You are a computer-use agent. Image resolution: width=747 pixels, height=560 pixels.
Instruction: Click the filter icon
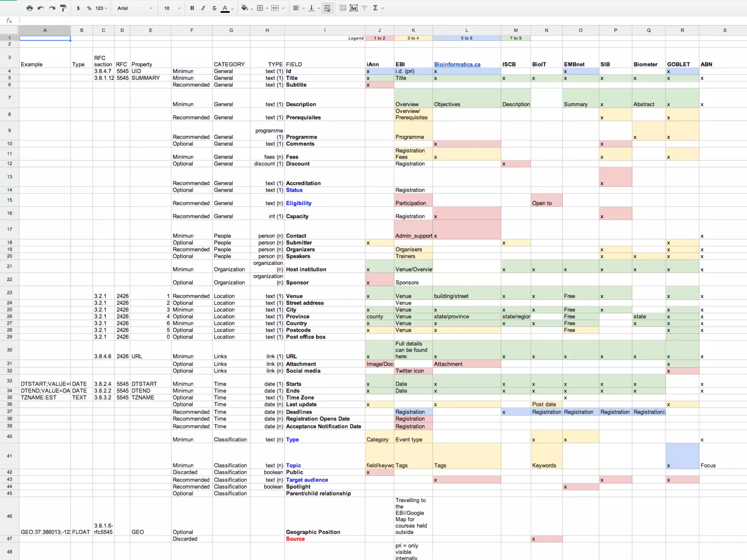364,8
